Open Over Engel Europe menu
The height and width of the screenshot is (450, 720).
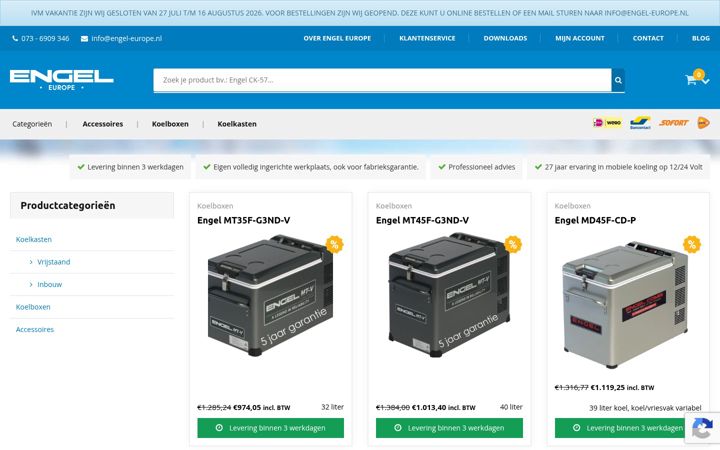coord(337,39)
